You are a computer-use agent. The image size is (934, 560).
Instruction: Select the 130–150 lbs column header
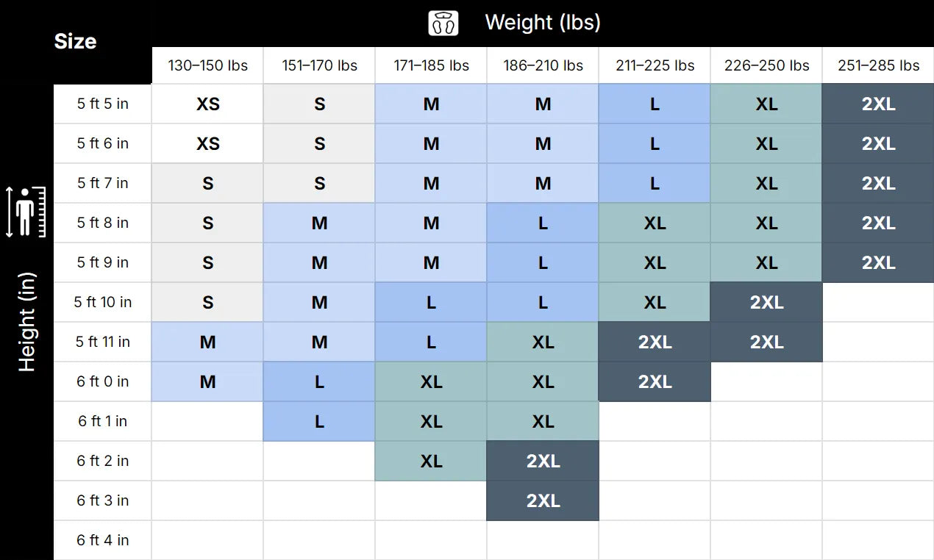[207, 65]
